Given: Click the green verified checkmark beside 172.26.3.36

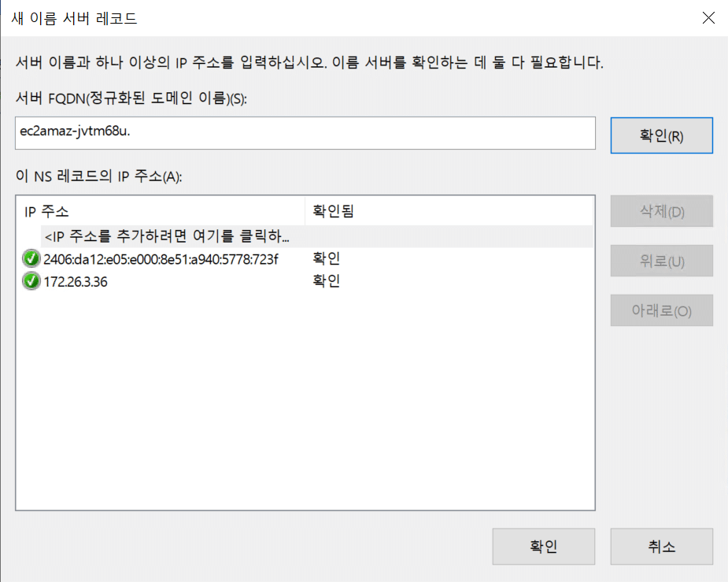Looking at the screenshot, I should tap(31, 282).
